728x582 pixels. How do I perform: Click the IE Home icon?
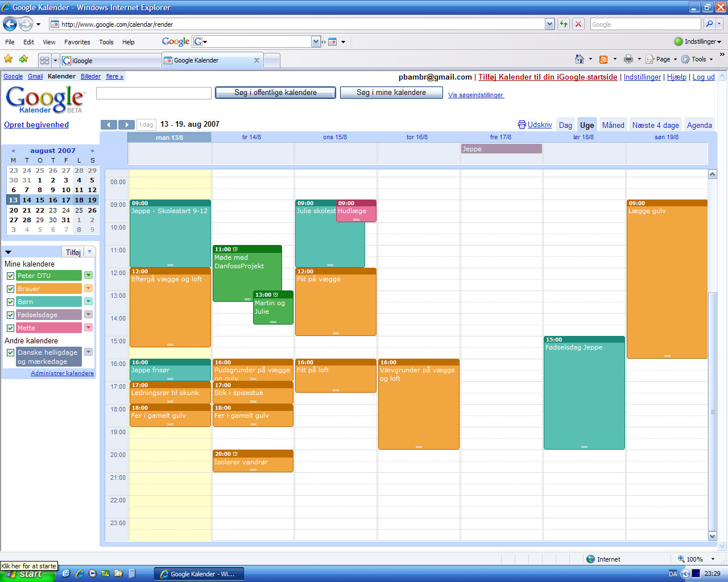[x=580, y=59]
